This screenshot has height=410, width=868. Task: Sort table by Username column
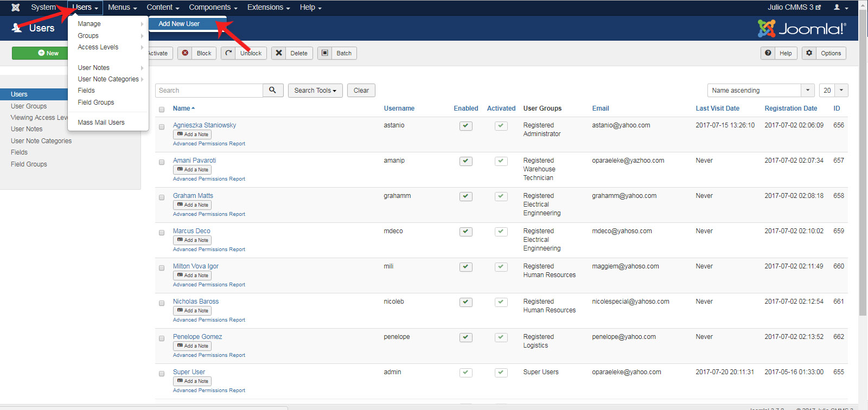[399, 108]
